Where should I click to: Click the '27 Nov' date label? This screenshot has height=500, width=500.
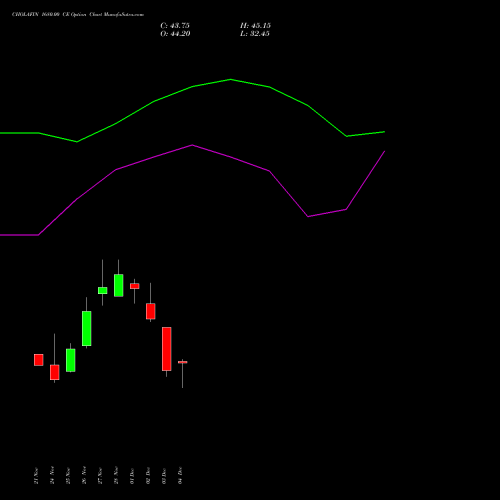[x=100, y=476]
